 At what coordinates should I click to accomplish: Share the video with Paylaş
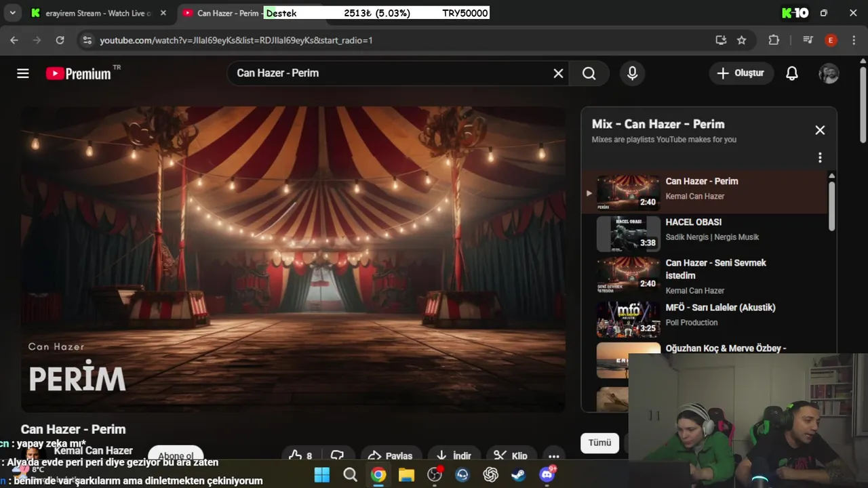click(x=390, y=455)
